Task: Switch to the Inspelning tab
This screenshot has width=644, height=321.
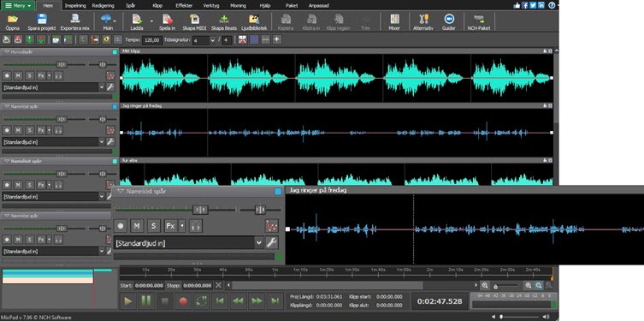Action: [75, 6]
